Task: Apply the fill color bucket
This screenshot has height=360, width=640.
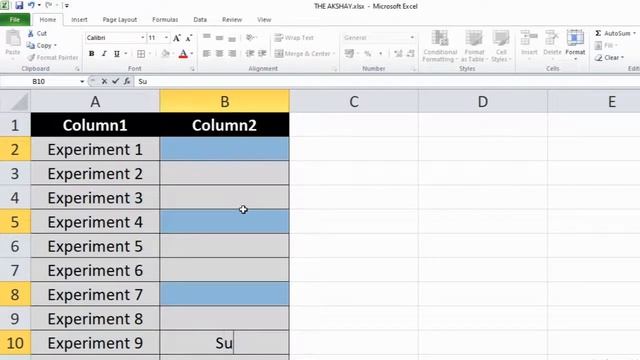Action: coord(165,53)
